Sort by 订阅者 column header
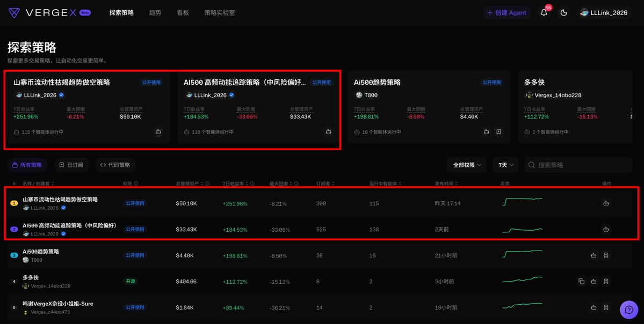 pyautogui.click(x=325, y=184)
